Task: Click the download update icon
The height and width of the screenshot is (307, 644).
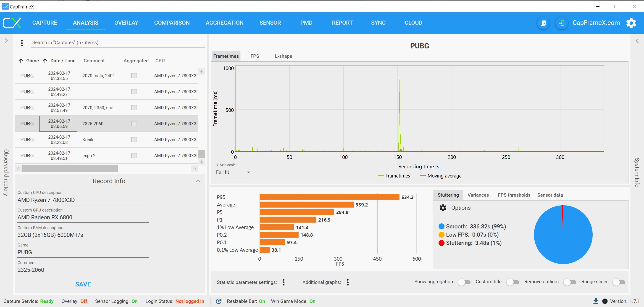Action: [596, 301]
